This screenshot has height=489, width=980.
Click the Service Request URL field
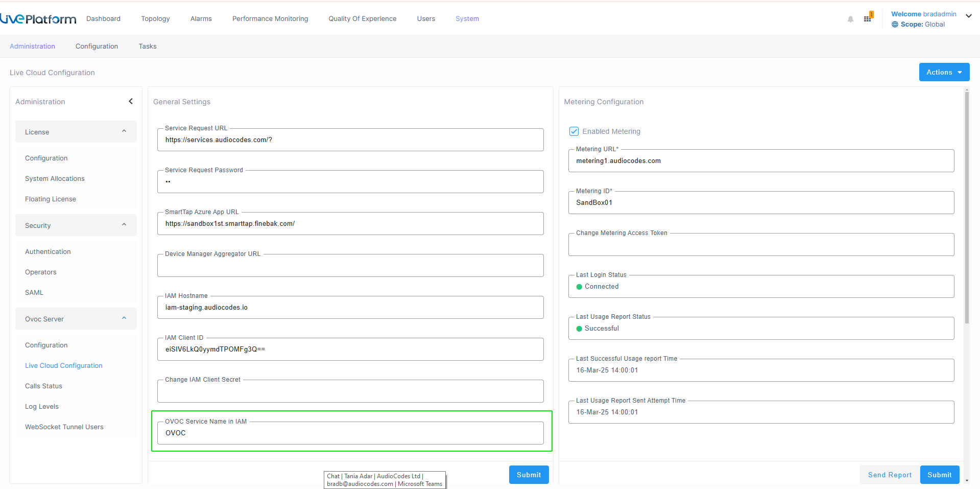[x=350, y=139]
